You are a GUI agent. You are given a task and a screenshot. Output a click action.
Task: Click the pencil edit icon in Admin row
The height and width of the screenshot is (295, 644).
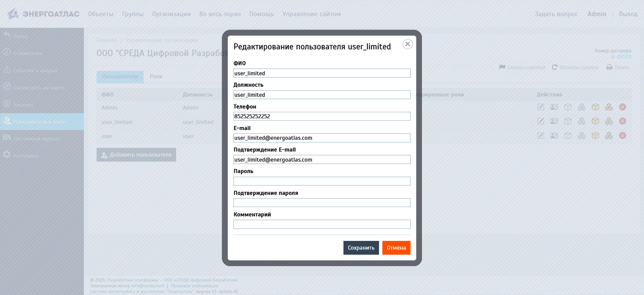540,107
